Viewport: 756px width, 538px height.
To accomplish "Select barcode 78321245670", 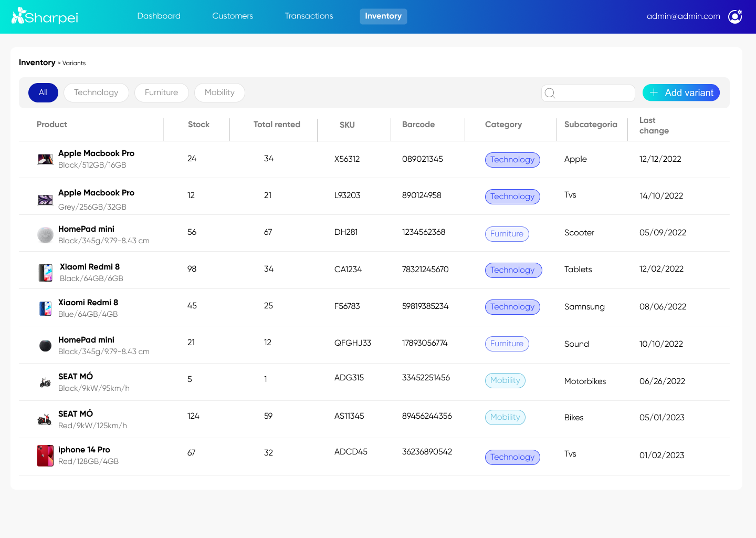I will [x=425, y=270].
